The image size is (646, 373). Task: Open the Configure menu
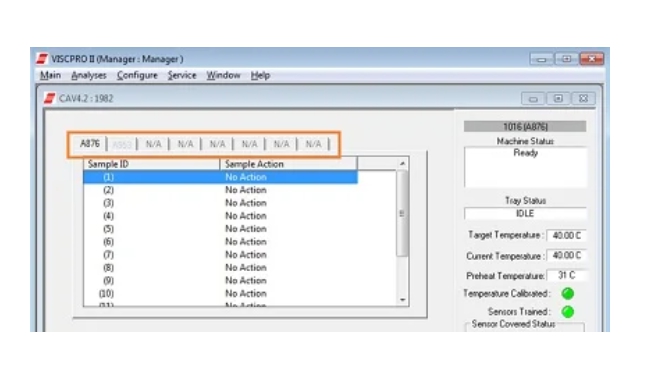[137, 75]
